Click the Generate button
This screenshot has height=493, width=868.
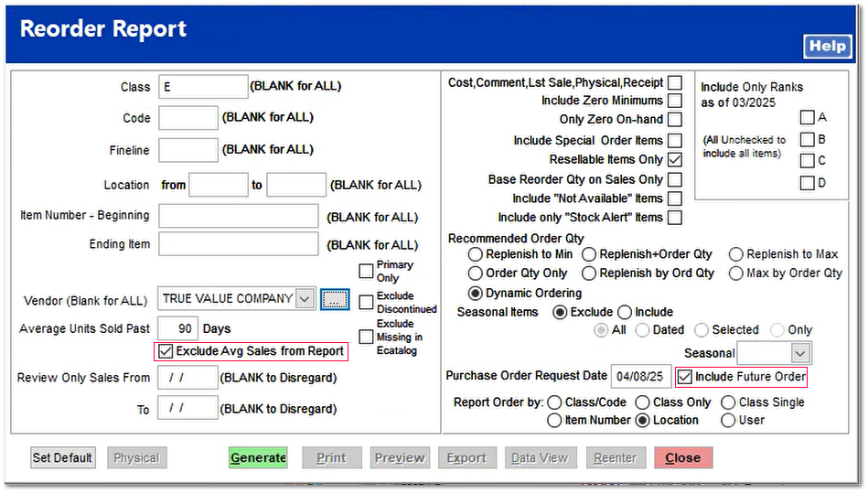pyautogui.click(x=258, y=457)
